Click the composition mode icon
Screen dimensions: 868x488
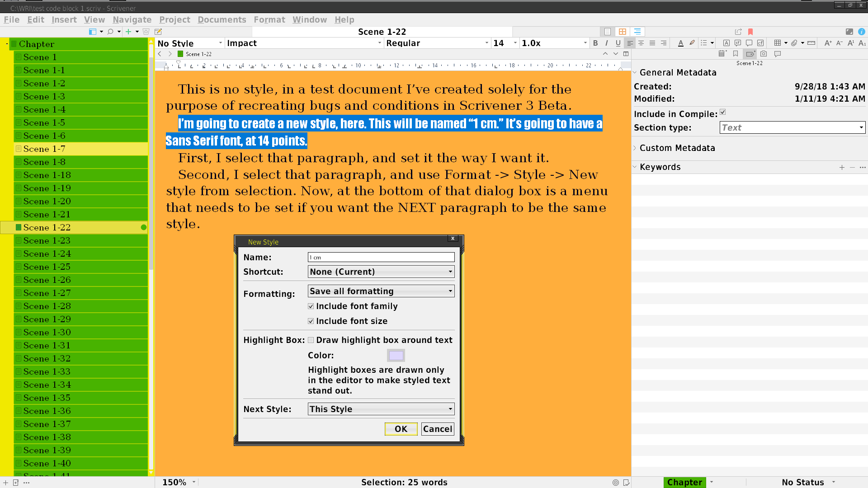[x=849, y=32]
